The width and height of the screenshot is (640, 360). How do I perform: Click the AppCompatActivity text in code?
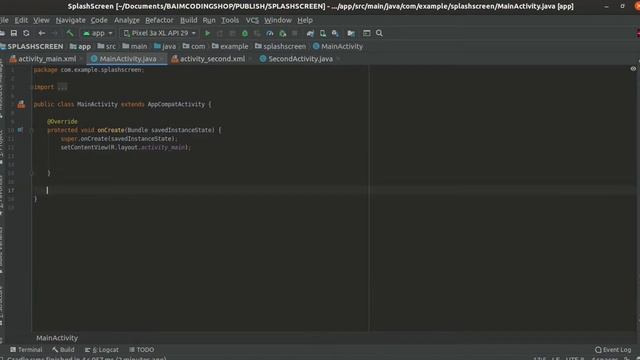coord(176,104)
